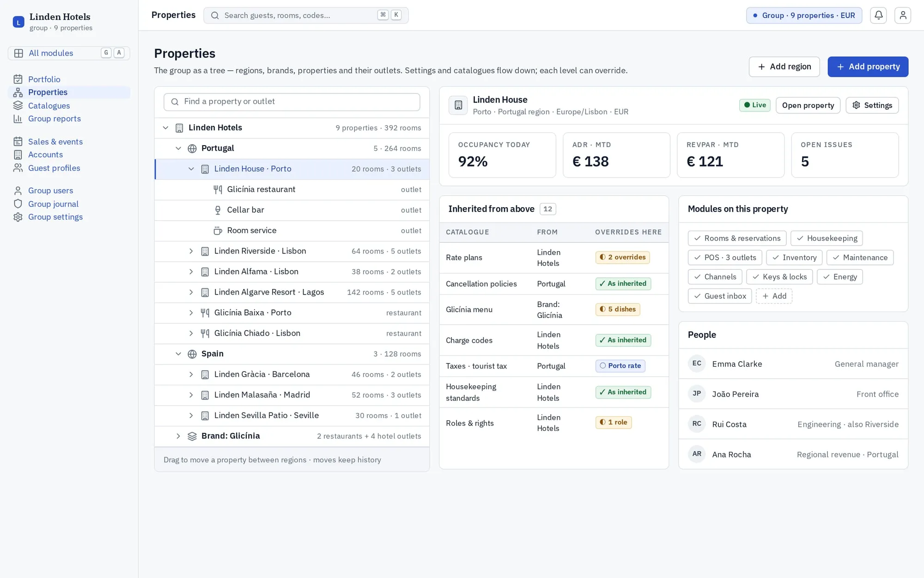
Task: Expand Linden Algarve Resort · Lagos
Action: tap(191, 292)
